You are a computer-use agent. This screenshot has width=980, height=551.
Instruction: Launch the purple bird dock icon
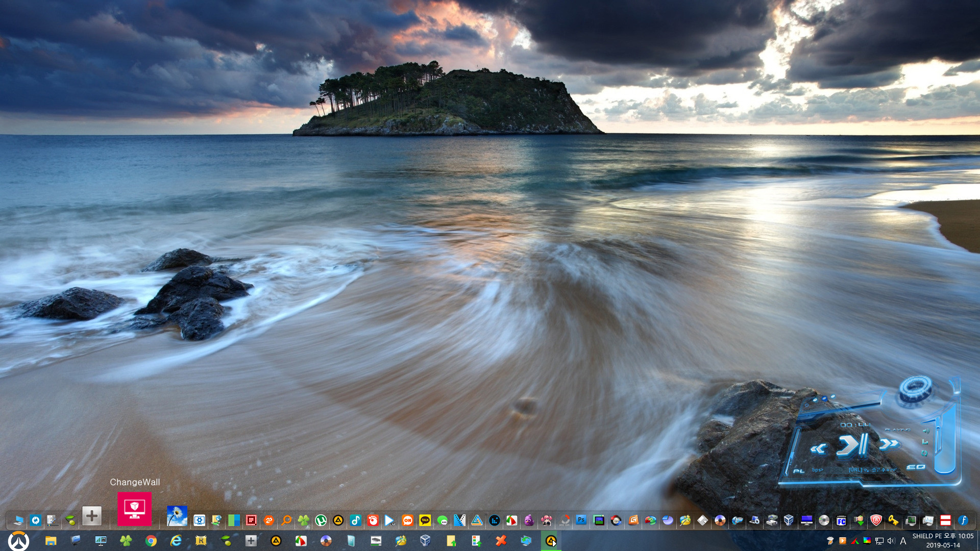[529, 520]
